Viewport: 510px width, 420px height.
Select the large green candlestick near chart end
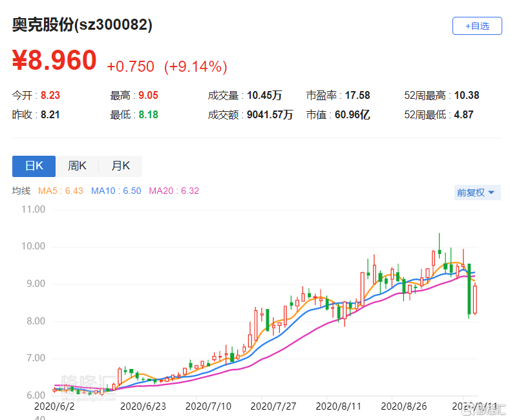[x=469, y=289]
